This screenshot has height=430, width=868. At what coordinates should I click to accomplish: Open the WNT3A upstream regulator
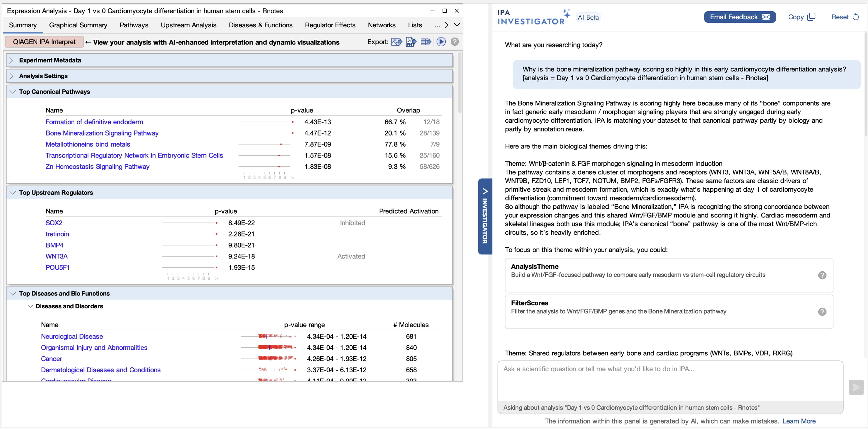tap(57, 257)
